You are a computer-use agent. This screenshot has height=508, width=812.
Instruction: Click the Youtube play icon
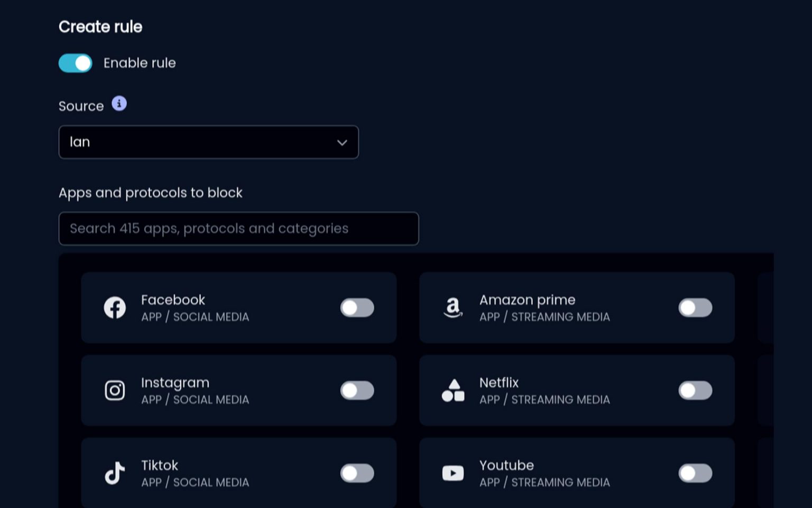coord(453,473)
